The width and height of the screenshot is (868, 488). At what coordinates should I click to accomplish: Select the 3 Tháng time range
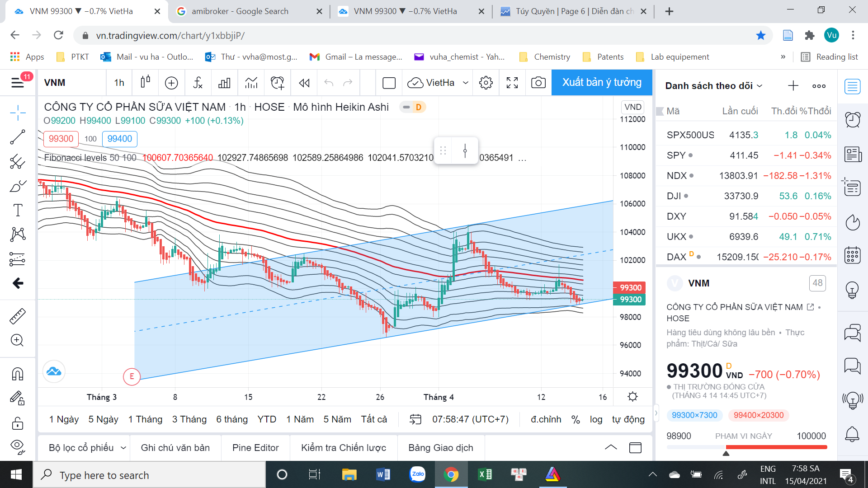(189, 419)
